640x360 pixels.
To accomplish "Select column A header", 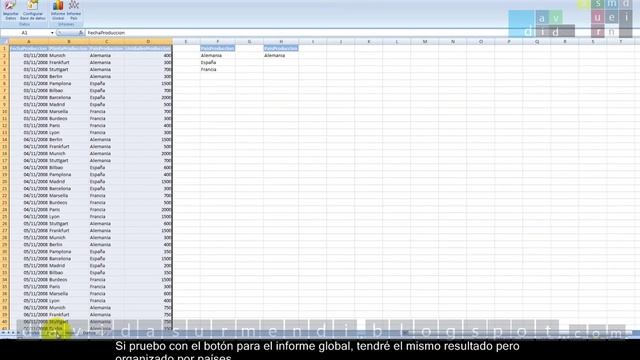I will (29, 41).
